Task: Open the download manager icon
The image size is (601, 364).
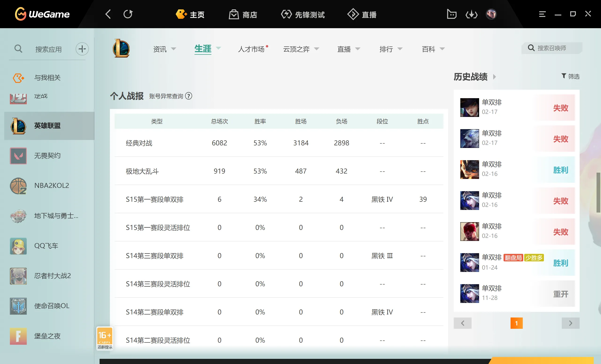Action: [x=471, y=14]
